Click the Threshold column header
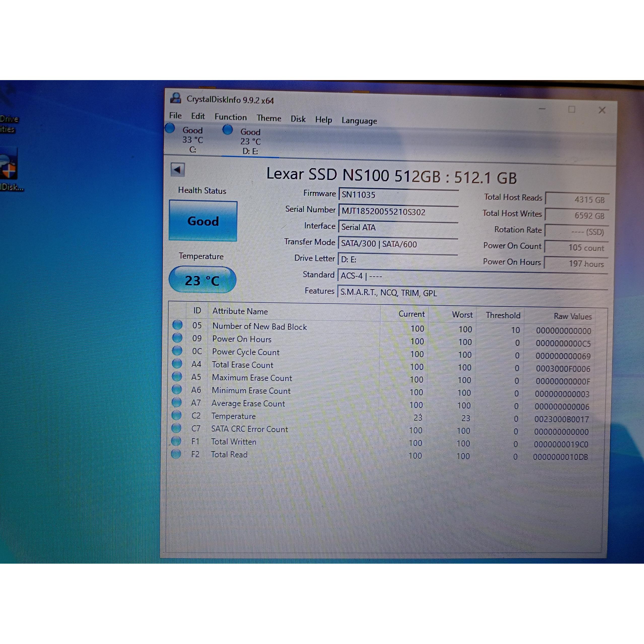 pos(503,315)
